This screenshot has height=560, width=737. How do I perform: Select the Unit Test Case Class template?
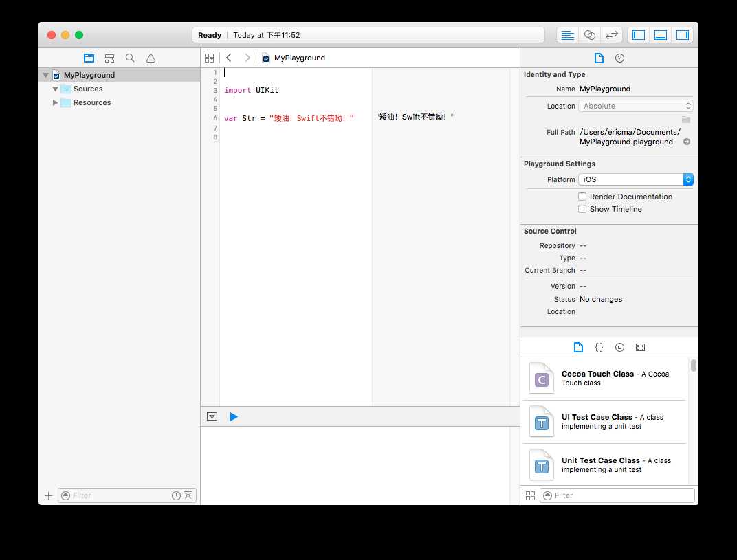[605, 465]
